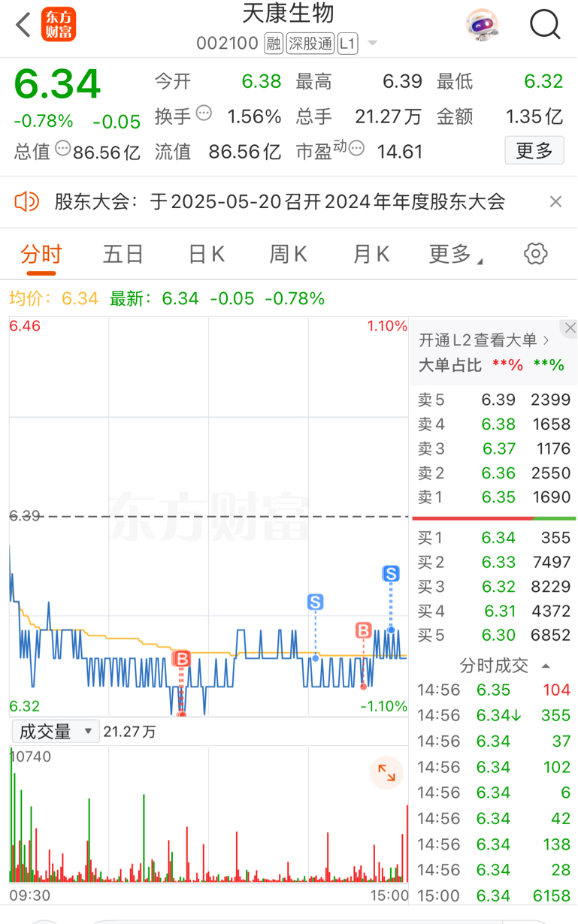
Task: Select the 买5 order row at 6.30
Action: [x=494, y=635]
